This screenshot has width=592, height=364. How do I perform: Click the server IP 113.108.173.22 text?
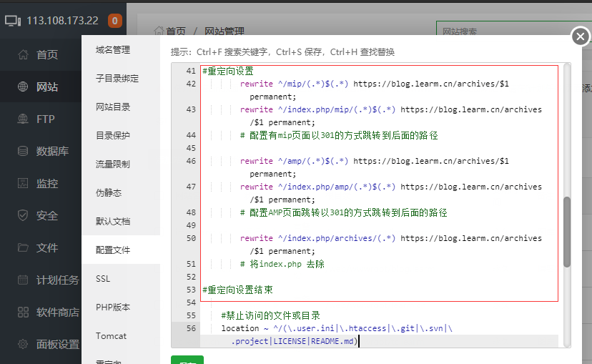[62, 21]
